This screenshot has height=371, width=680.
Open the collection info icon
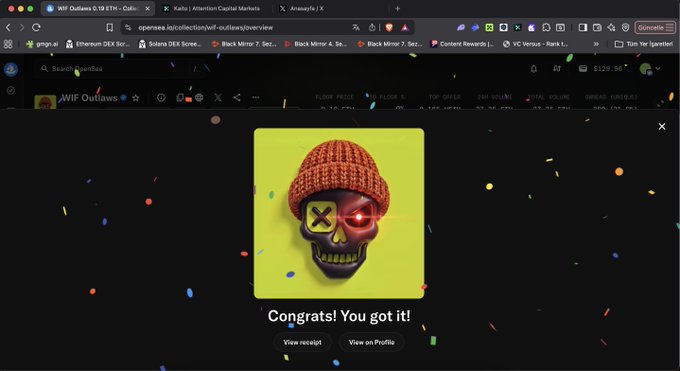[161, 98]
